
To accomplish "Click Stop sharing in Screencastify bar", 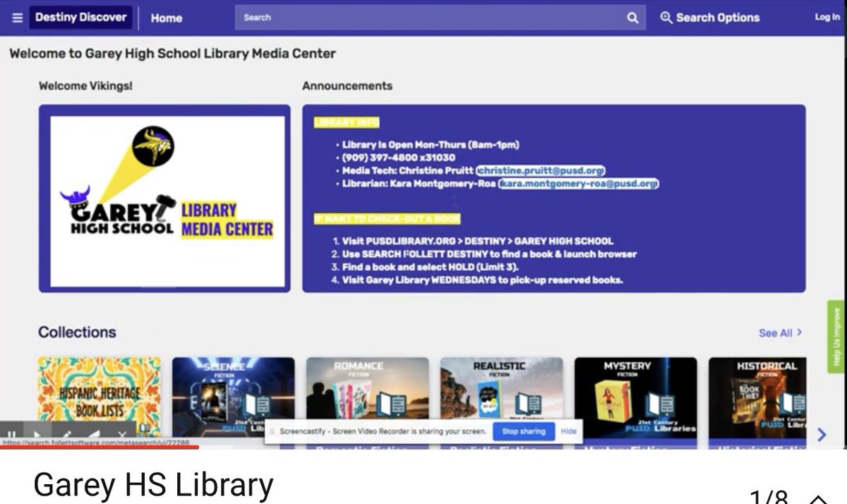I will click(x=523, y=431).
